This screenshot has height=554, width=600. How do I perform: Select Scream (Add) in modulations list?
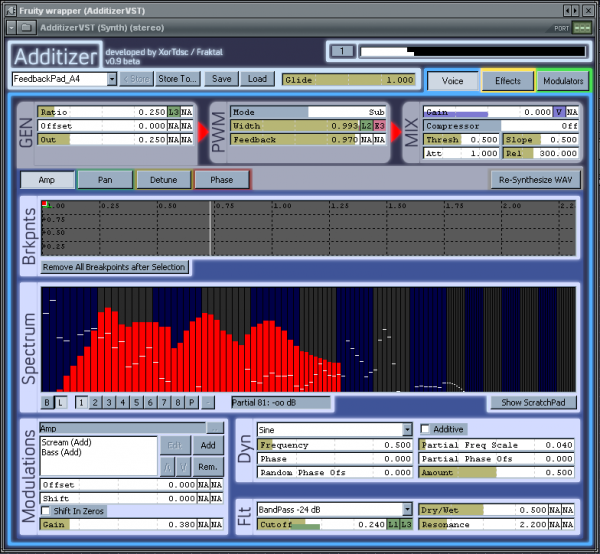[x=67, y=442]
